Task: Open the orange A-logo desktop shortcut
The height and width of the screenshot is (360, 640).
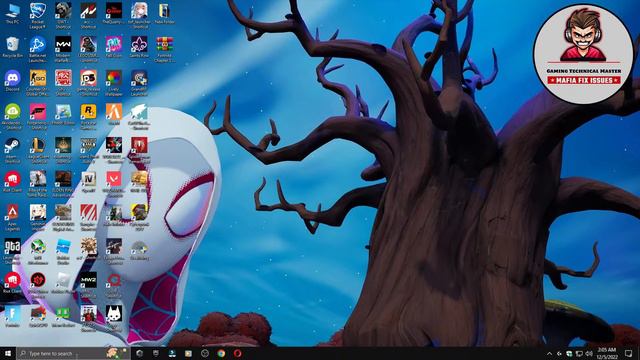Action: (113, 114)
